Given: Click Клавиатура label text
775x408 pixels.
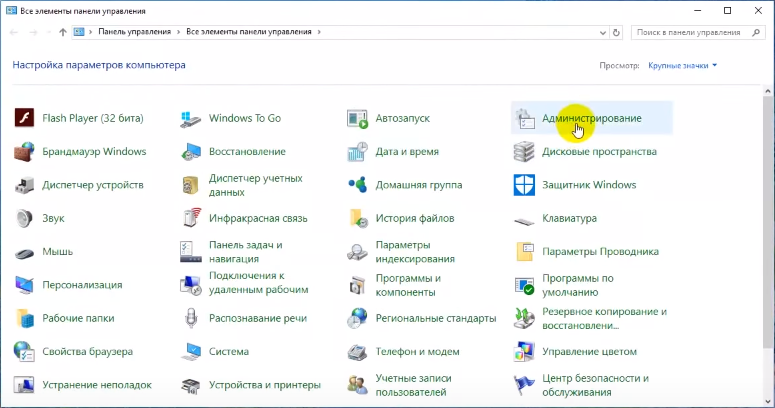Looking at the screenshot, I should click(569, 218).
